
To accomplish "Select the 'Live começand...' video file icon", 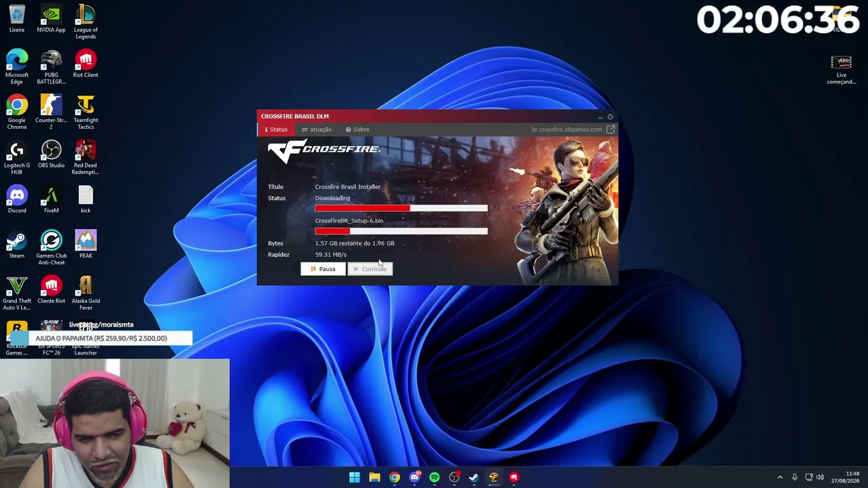I will 841,70.
